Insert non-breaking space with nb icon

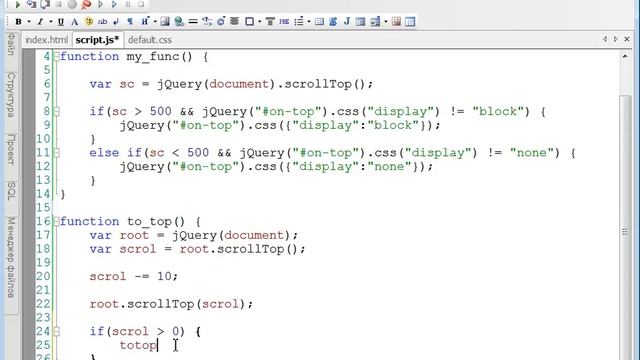click(102, 22)
